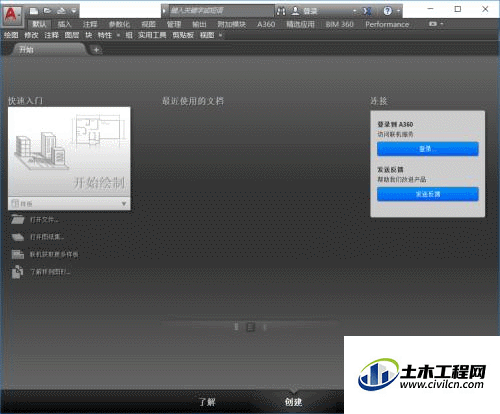Click the 打开文件 folder icon
The image size is (500, 414).
[x=17, y=220]
